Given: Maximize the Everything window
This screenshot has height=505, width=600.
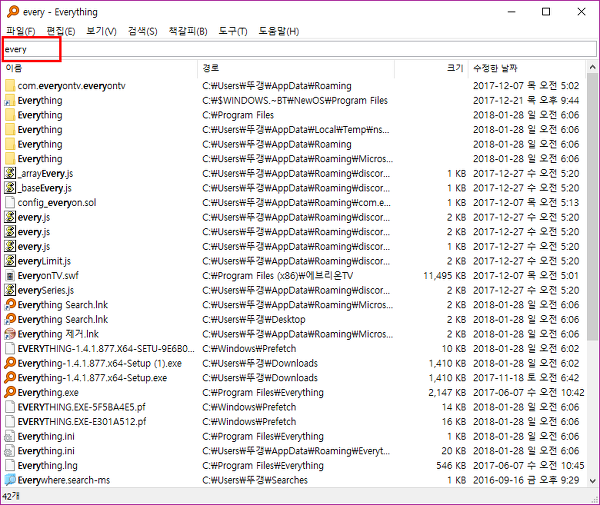Looking at the screenshot, I should tap(546, 12).
